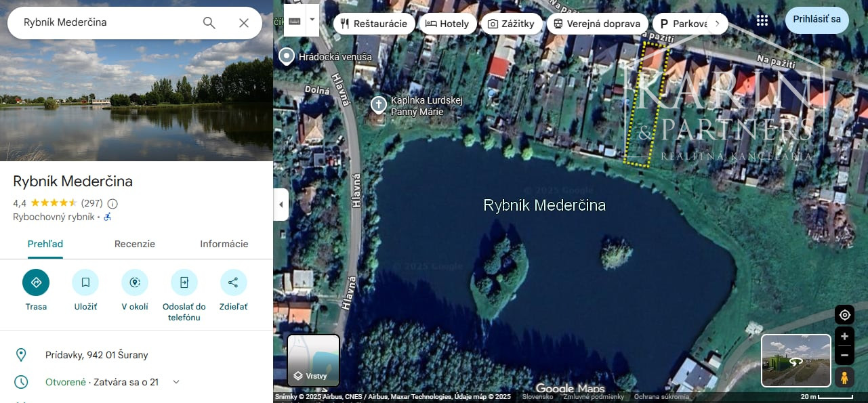Explore nearby places via the V okolí icon
The width and height of the screenshot is (868, 403).
(x=134, y=282)
